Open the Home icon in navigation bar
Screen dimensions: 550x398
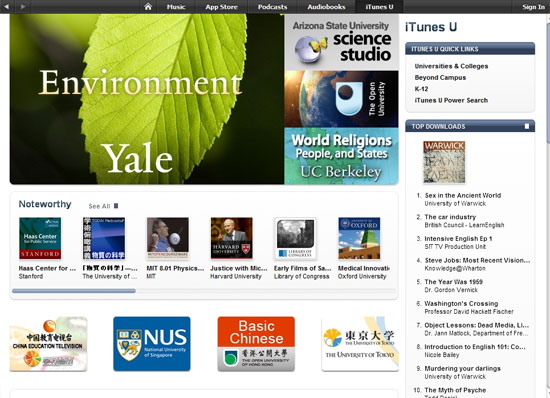(x=148, y=7)
